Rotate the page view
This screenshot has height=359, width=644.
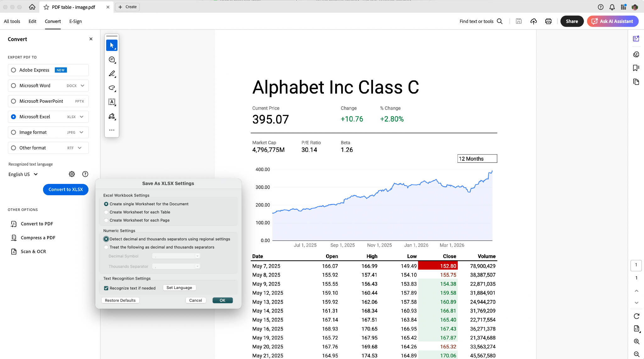pyautogui.click(x=636, y=316)
